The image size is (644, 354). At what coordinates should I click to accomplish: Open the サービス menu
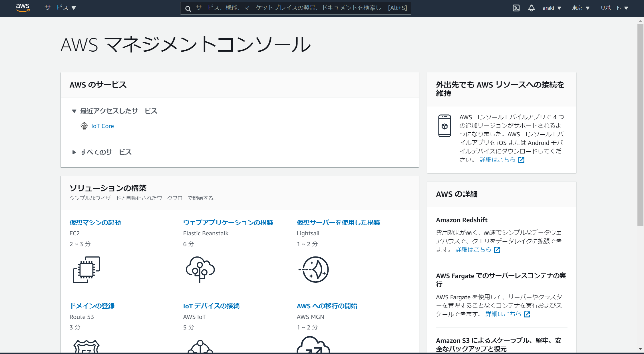pyautogui.click(x=60, y=8)
